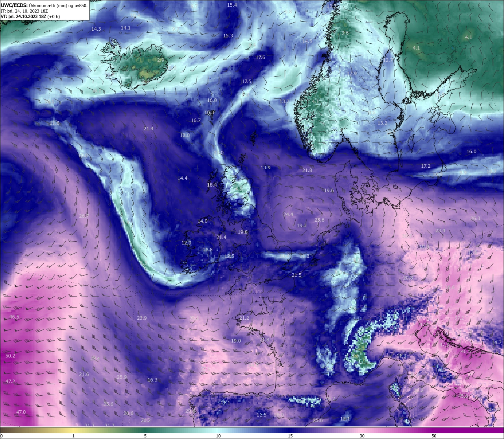The width and height of the screenshot is (504, 439).
Task: Click the 13.2 value label
Action: click(x=382, y=123)
